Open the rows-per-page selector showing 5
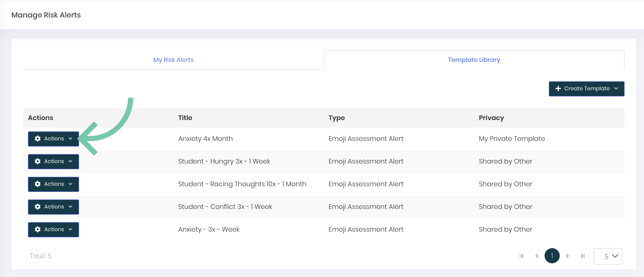Screen dimensions: 644x277 [x=608, y=256]
